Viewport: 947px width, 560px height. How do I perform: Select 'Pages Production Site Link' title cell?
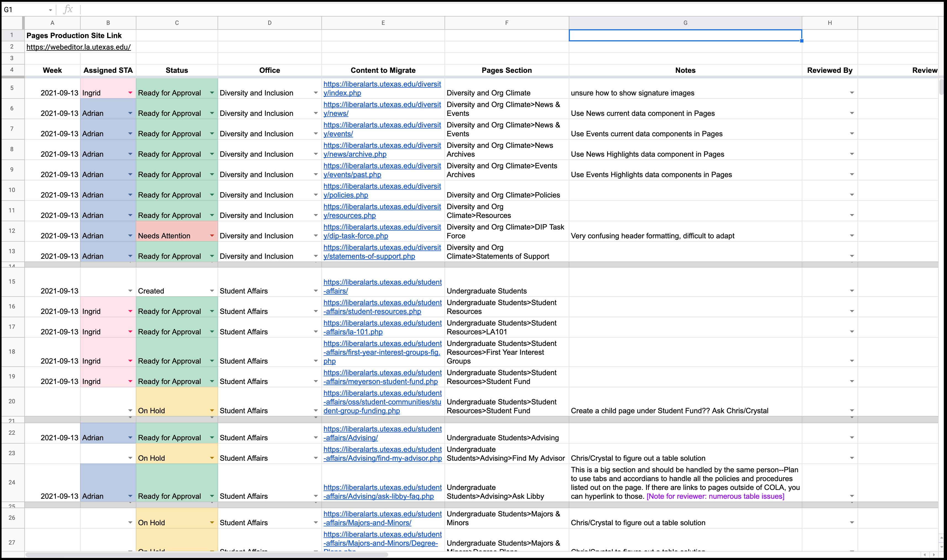point(74,36)
